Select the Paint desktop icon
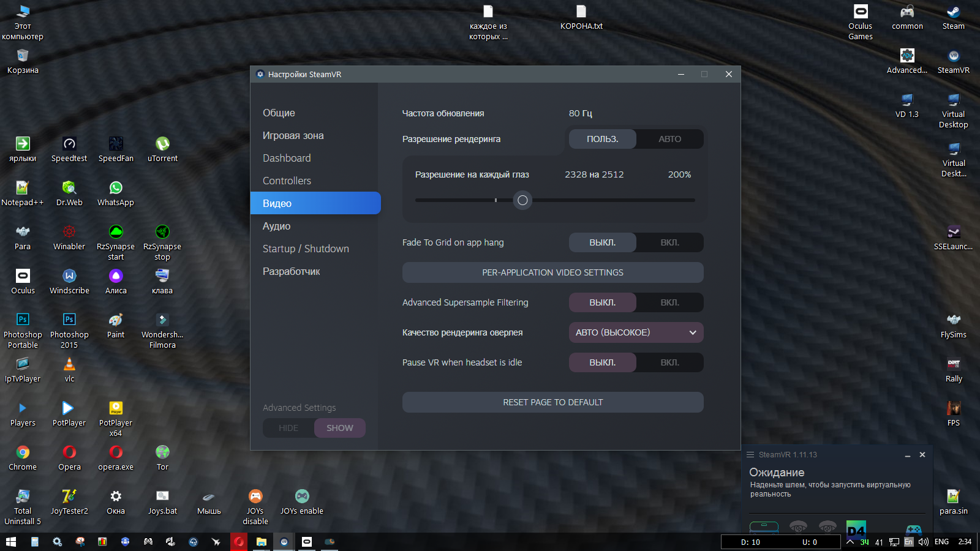The width and height of the screenshot is (980, 551). click(x=116, y=326)
